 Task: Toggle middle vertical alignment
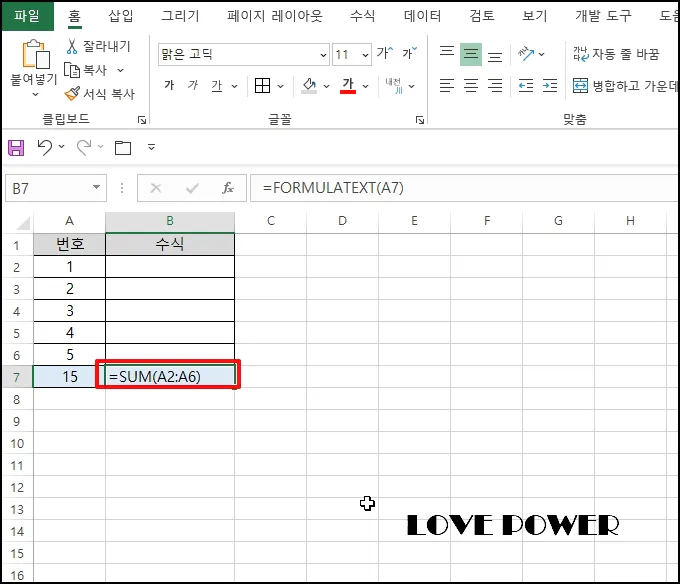click(471, 54)
